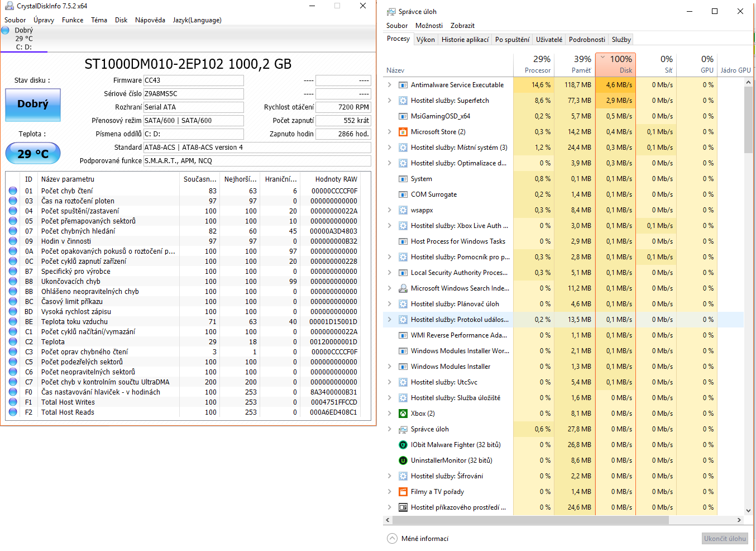This screenshot has width=756, height=551.
Task: Click the Firmware field showing CC43
Action: [x=193, y=80]
